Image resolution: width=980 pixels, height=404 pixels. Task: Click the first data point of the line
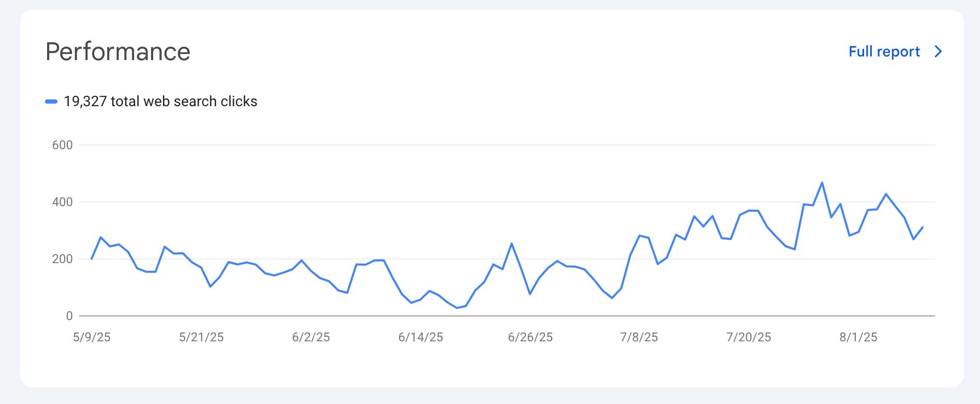click(92, 258)
